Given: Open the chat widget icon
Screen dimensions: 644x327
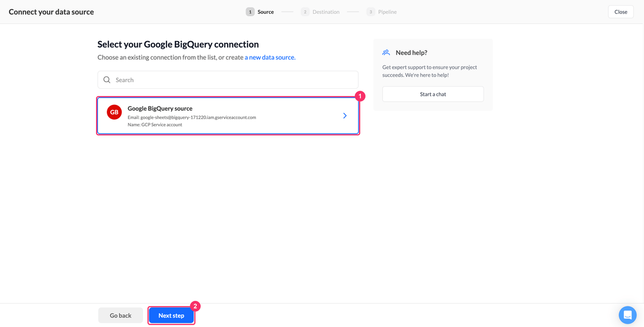Looking at the screenshot, I should (627, 315).
